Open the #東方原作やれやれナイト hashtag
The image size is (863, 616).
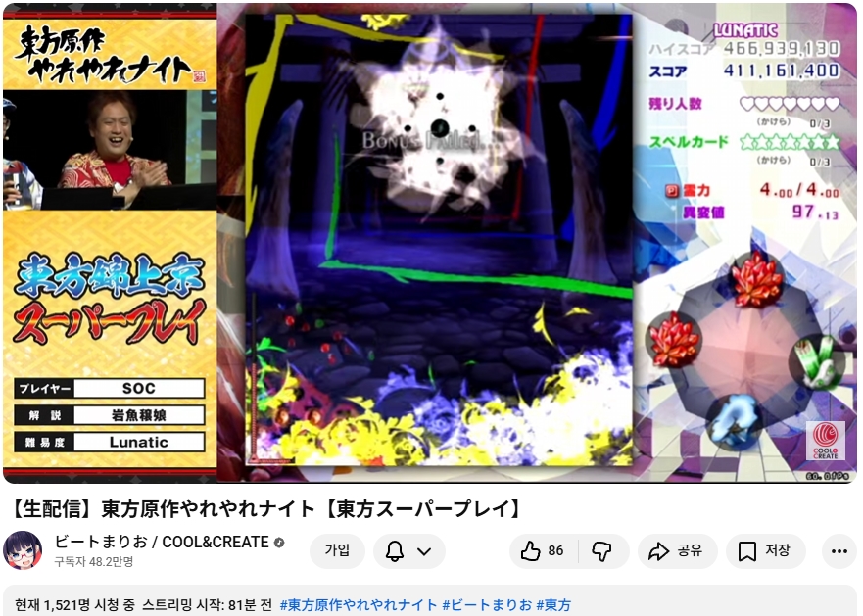point(359,605)
